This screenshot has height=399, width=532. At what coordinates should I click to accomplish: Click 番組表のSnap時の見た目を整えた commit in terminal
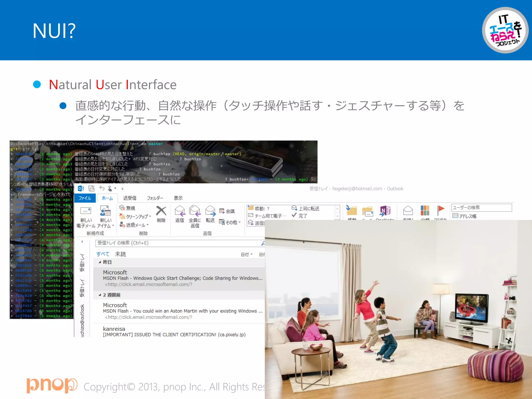tap(103, 154)
